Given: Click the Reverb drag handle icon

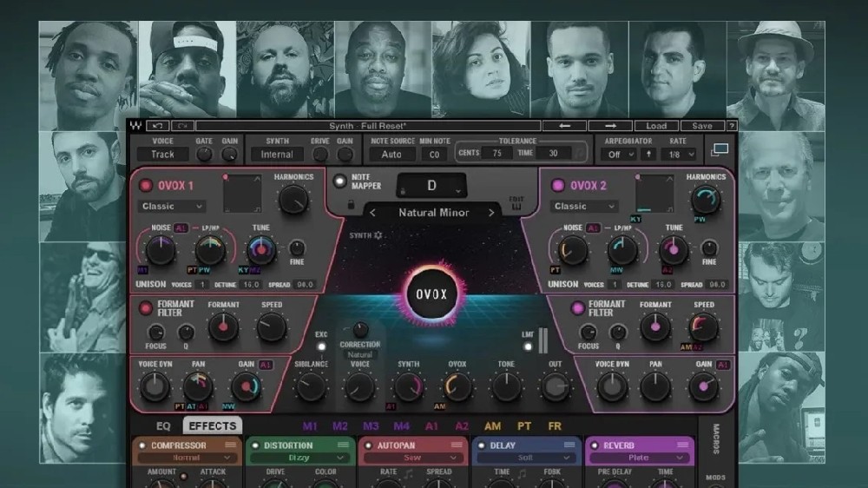Looking at the screenshot, I should 682,445.
